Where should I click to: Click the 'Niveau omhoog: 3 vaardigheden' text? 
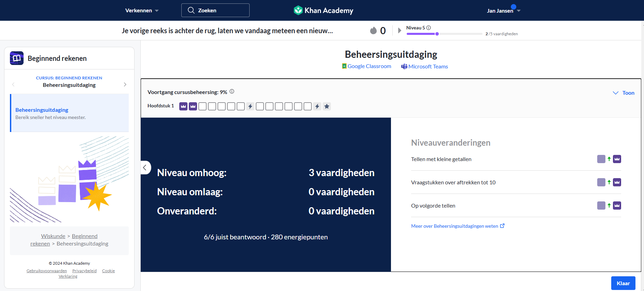[266, 173]
